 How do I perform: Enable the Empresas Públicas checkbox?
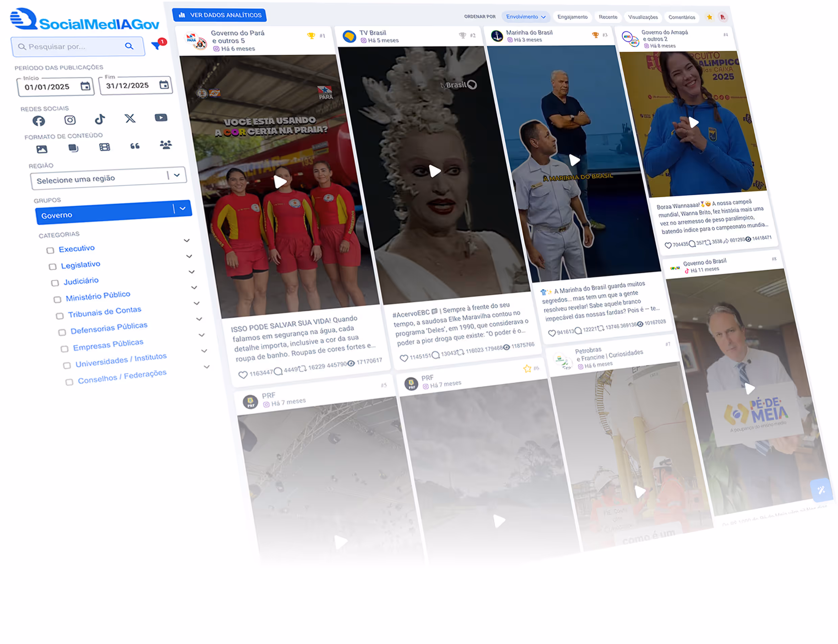tap(64, 349)
